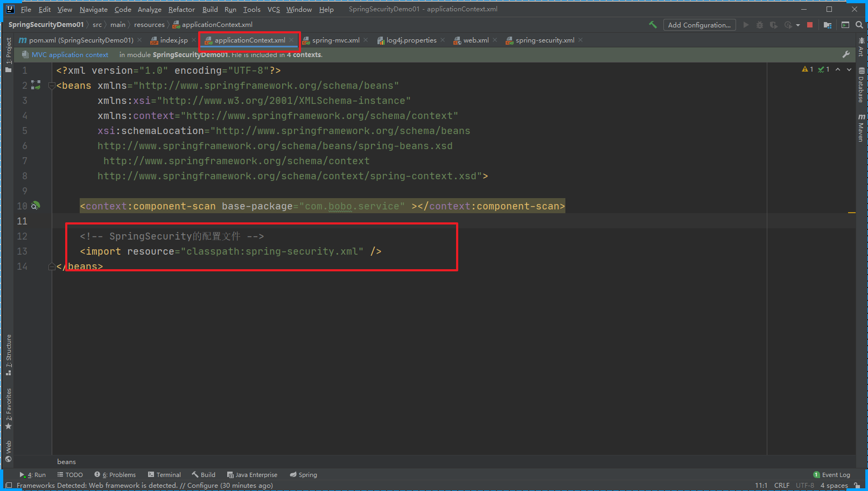The image size is (868, 491).
Task: Switch to the index.jsp tab
Action: [173, 40]
